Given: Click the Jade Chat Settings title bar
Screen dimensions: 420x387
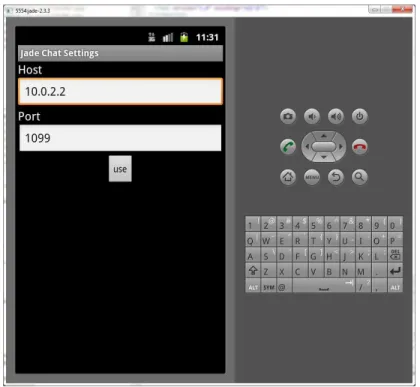Looking at the screenshot, I should (x=120, y=53).
